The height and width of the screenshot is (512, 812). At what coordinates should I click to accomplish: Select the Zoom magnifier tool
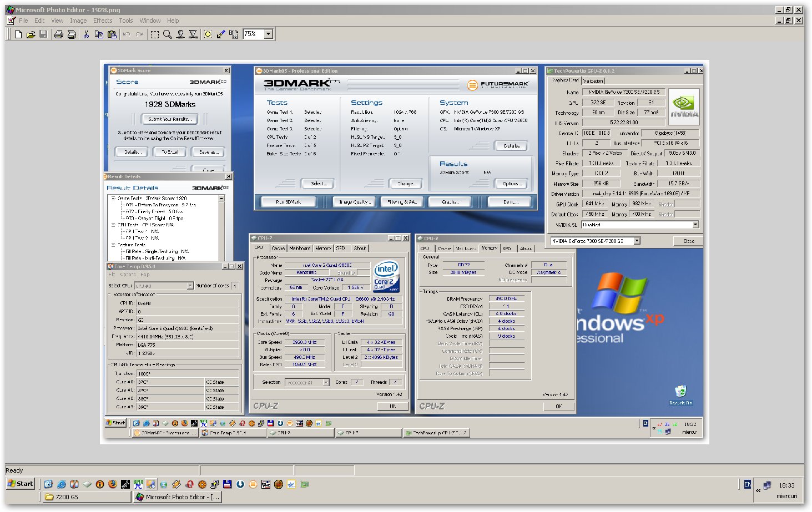pyautogui.click(x=167, y=34)
